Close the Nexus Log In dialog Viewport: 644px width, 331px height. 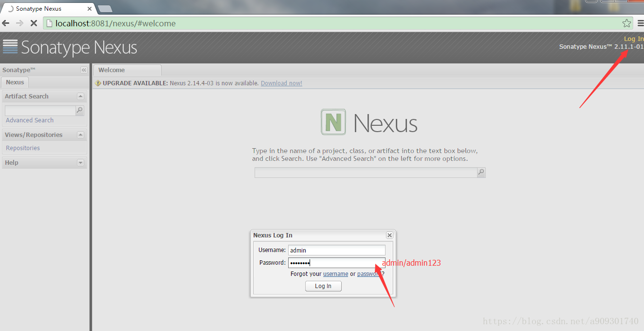click(389, 235)
